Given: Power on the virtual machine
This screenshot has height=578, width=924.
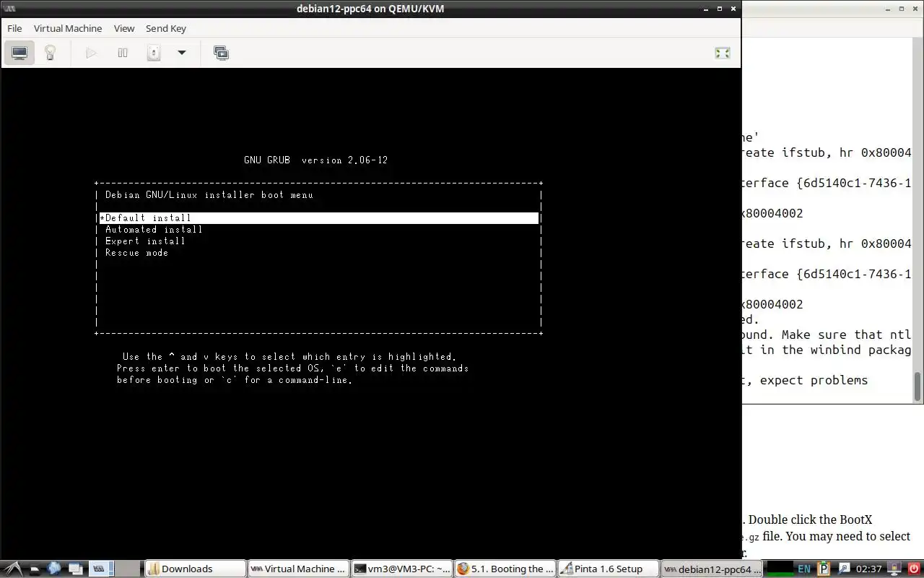Looking at the screenshot, I should tap(91, 53).
